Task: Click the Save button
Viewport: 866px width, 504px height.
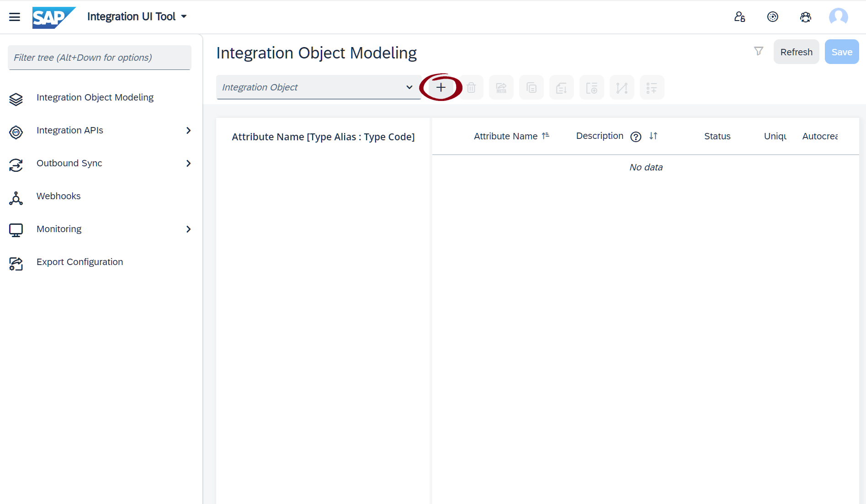Action: click(841, 52)
